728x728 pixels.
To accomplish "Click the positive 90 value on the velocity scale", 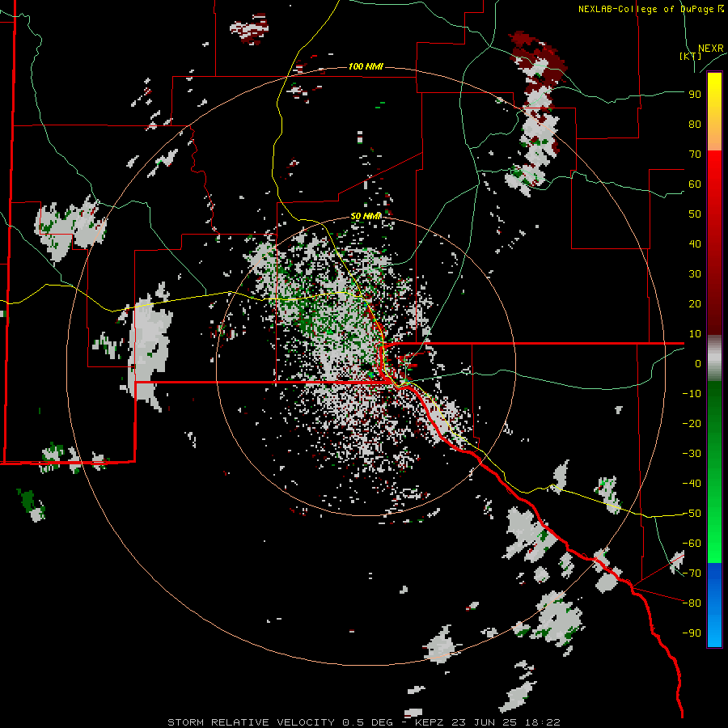I will tap(695, 95).
